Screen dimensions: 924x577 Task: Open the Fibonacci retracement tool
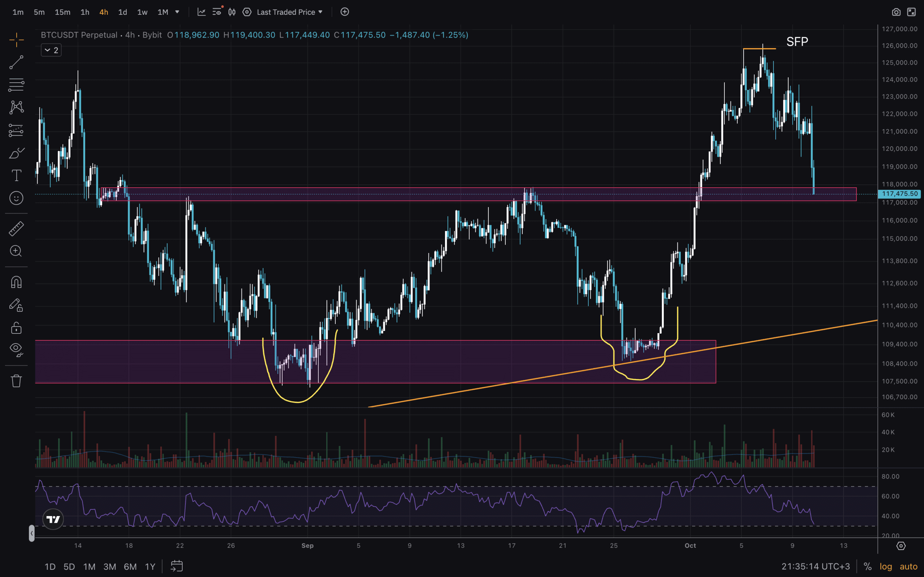coord(16,85)
